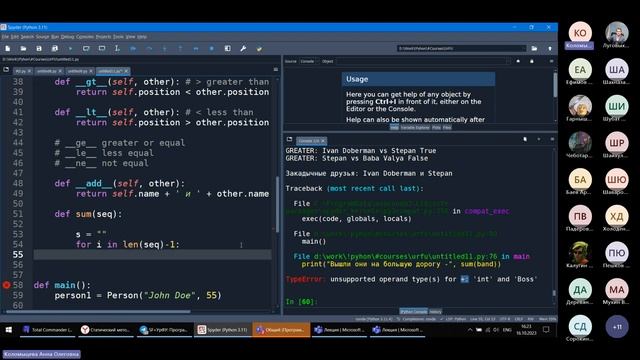This screenshot has width=640, height=360.
Task: Switch to active untitled11.py editor tab
Action: (110, 71)
